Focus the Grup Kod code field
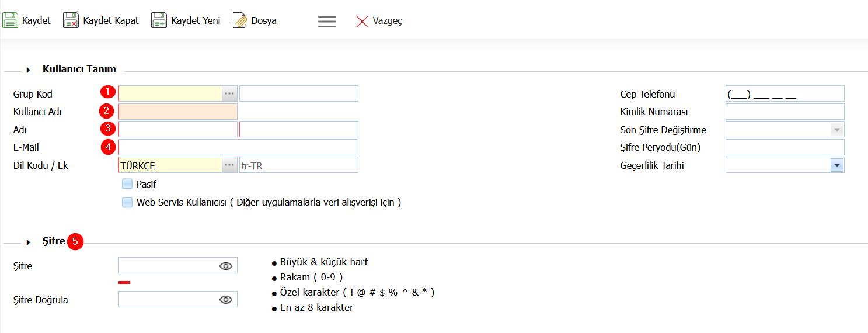The width and height of the screenshot is (868, 333). (170, 93)
